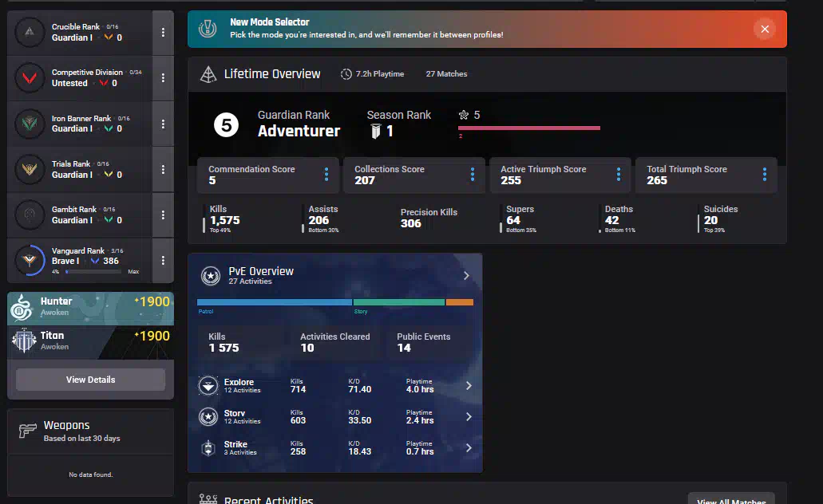Click the Activities Cleared 10 stat

click(x=335, y=342)
